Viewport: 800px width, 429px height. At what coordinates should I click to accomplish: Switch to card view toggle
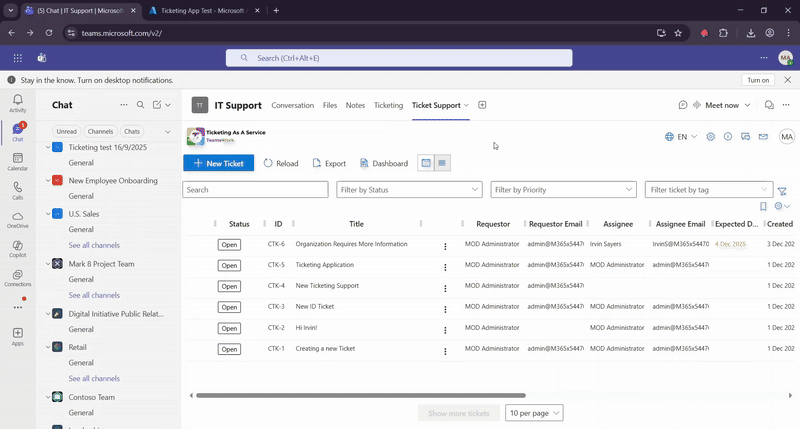coord(426,163)
